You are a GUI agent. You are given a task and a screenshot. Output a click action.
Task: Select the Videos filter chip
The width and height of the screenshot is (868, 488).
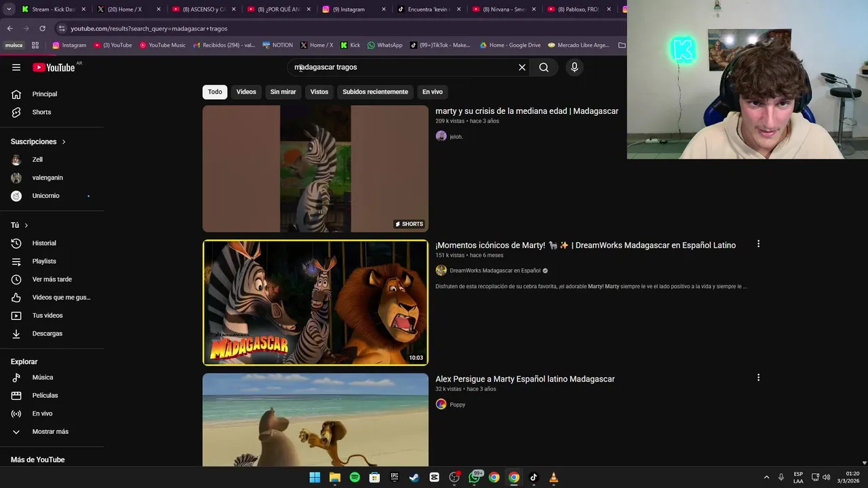coord(246,91)
